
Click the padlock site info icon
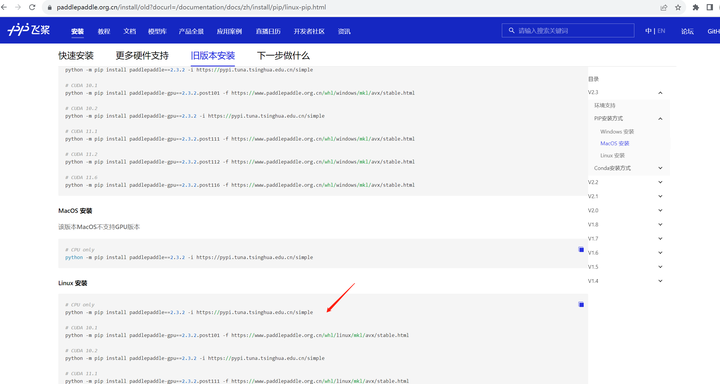tap(50, 8)
